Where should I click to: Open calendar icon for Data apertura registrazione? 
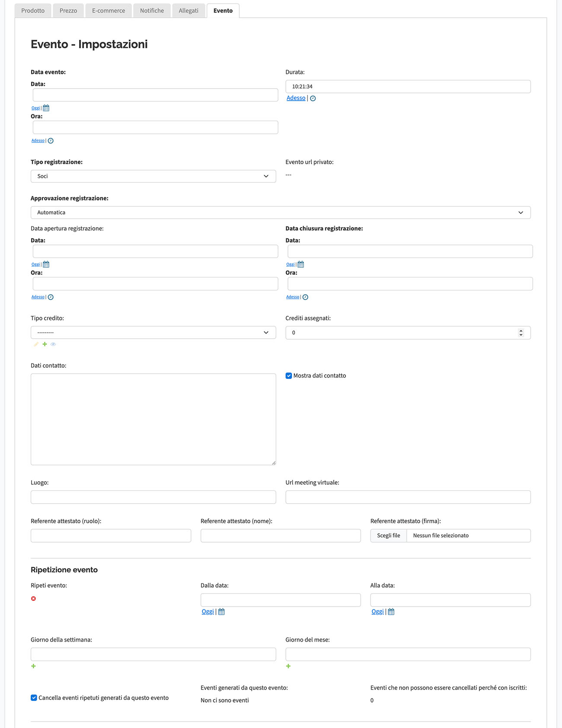(46, 264)
